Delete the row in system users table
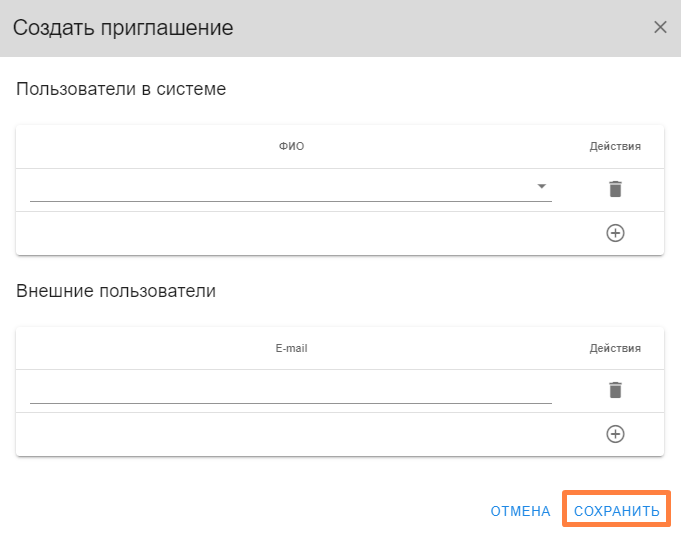Viewport: 681px width, 533px height. click(x=615, y=189)
